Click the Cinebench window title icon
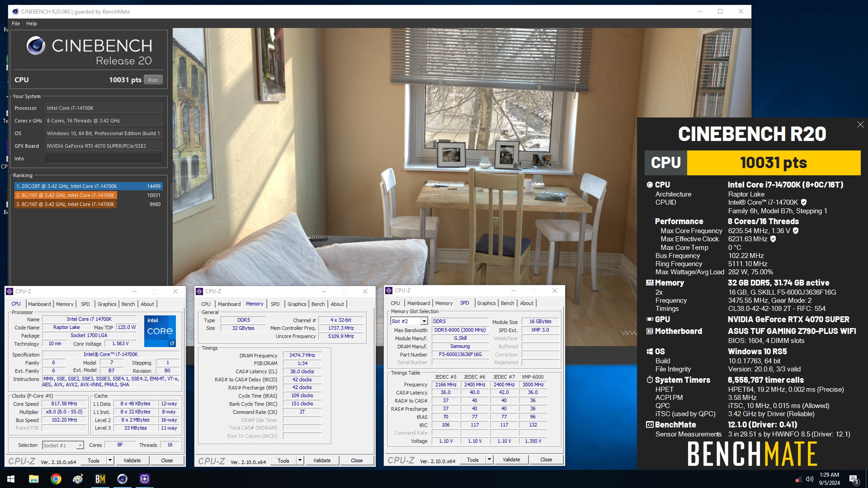Image resolution: width=868 pixels, height=488 pixels. point(15,11)
